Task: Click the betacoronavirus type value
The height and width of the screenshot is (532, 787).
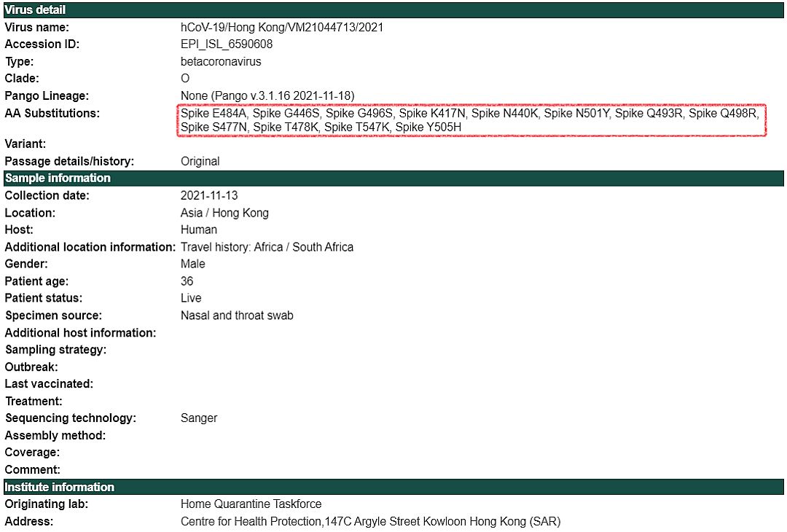Action: (221, 62)
